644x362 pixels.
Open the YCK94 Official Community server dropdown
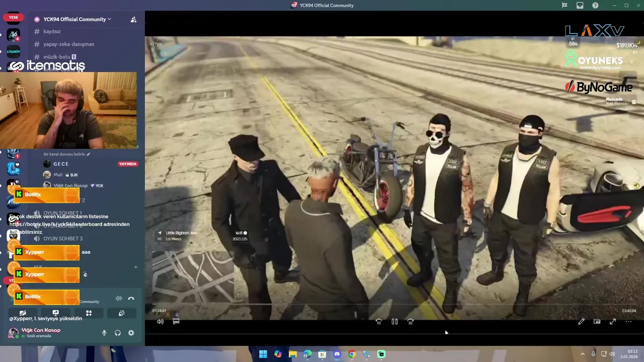pos(76,19)
